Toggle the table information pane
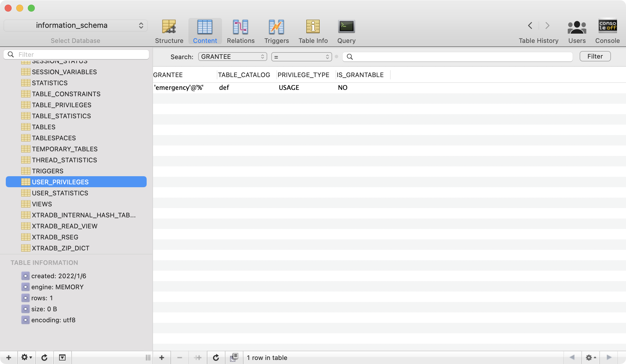 tap(62, 358)
